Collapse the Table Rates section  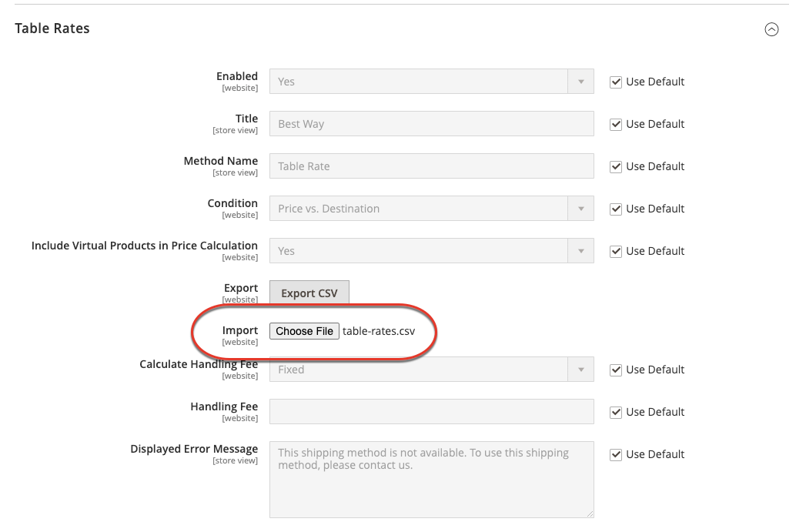771,29
